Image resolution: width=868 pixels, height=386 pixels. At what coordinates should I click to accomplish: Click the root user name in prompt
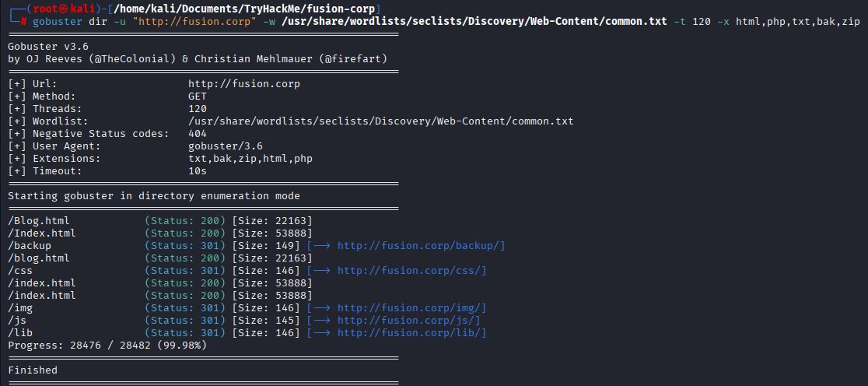(x=44, y=9)
